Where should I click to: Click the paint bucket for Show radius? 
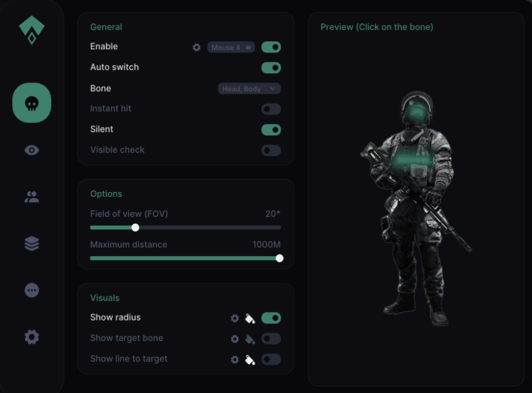[249, 319]
